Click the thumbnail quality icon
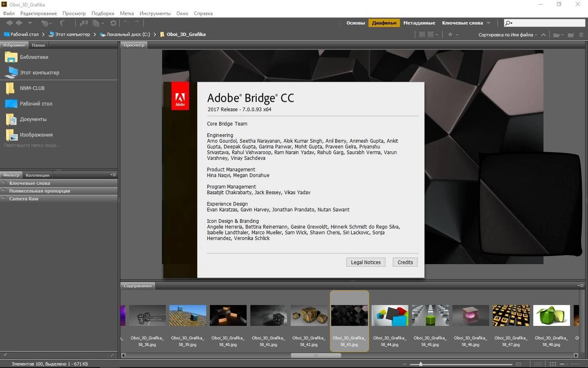 point(422,35)
